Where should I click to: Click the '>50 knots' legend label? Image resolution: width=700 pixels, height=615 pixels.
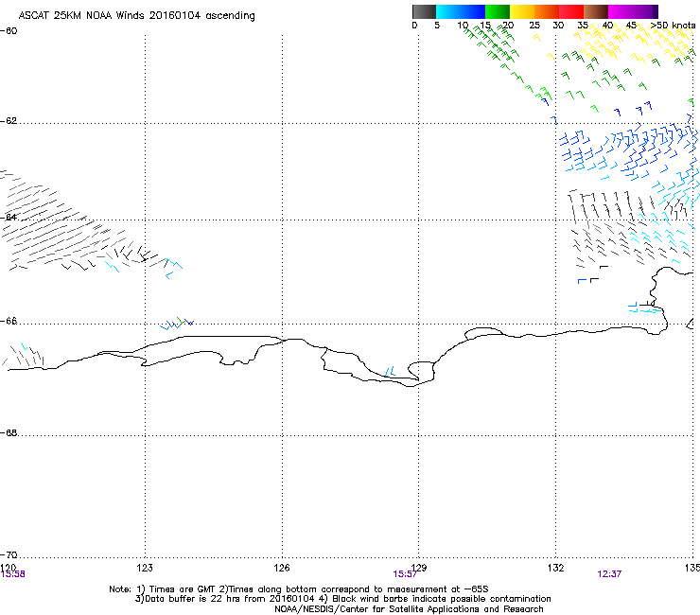coord(673,26)
